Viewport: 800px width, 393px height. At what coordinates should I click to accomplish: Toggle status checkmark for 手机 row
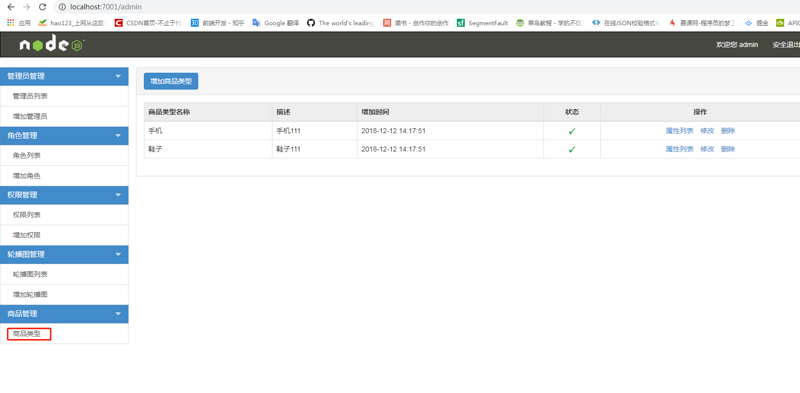pos(572,131)
